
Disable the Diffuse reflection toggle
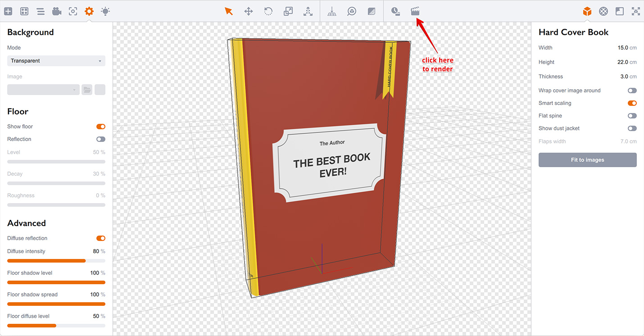click(101, 238)
